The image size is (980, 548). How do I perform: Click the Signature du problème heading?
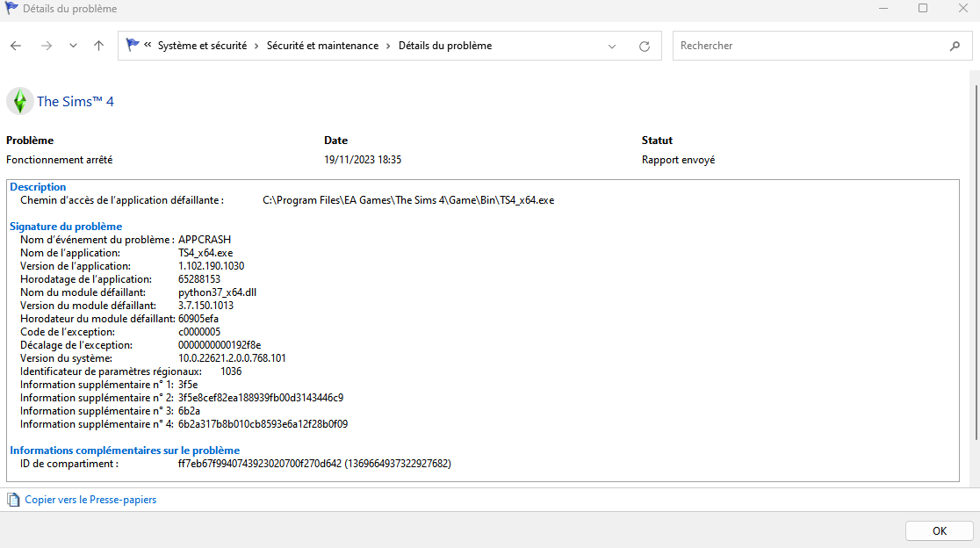(x=66, y=227)
